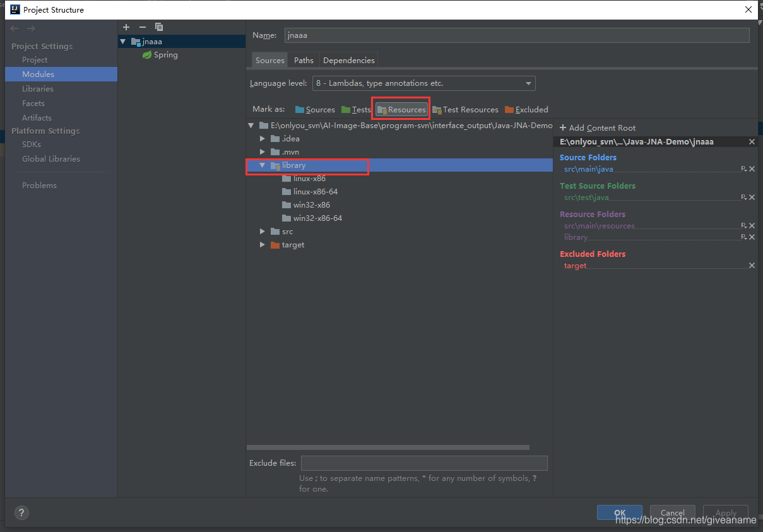763x532 pixels.
Task: Collapse the content root path node
Action: (251, 126)
